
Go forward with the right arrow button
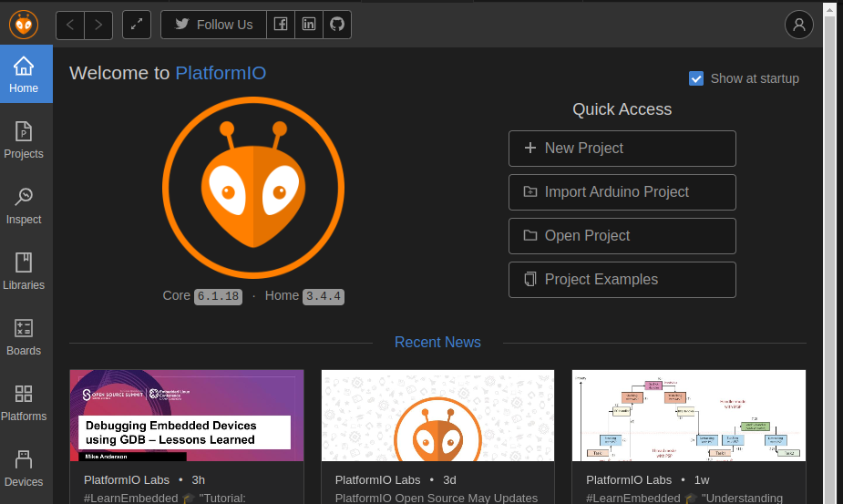click(98, 25)
